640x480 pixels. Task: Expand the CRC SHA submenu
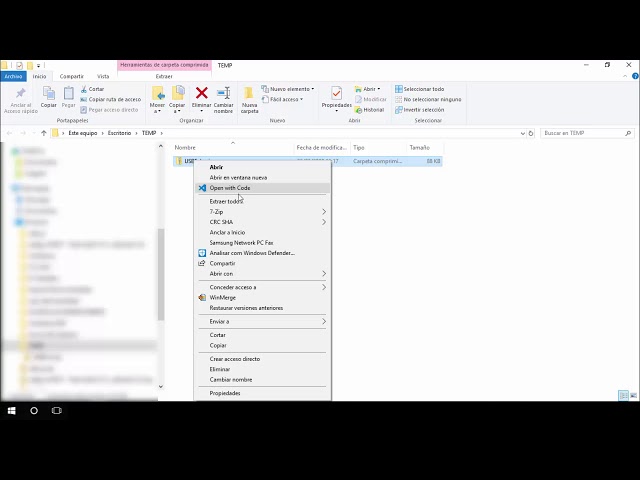(x=262, y=222)
